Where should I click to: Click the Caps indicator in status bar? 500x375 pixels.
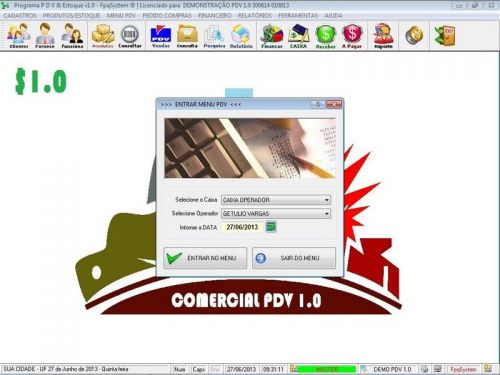pyautogui.click(x=199, y=369)
